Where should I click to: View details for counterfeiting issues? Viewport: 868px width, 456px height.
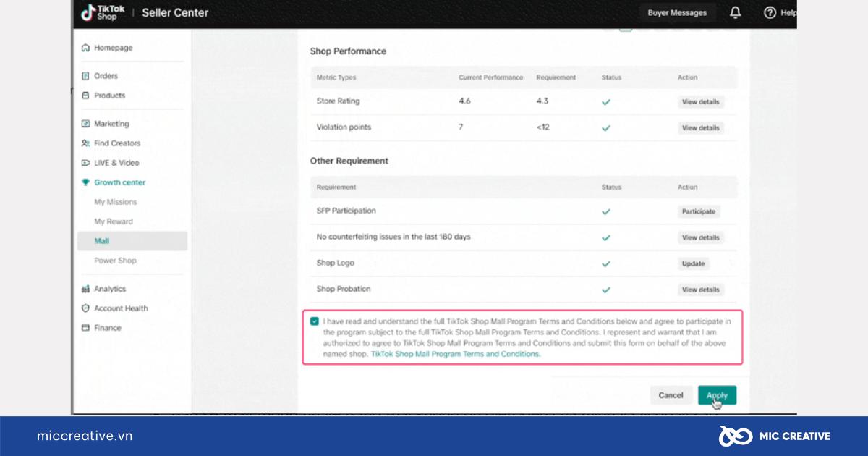coord(700,238)
